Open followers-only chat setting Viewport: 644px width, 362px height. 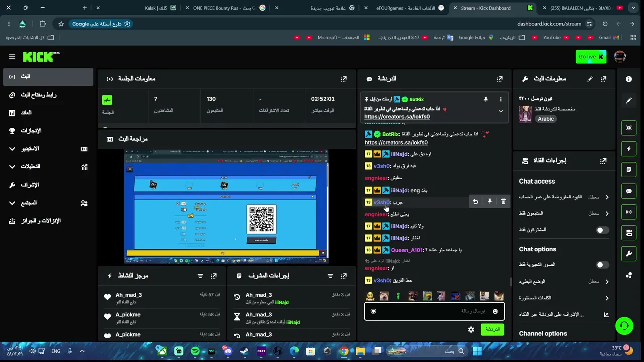(564, 213)
